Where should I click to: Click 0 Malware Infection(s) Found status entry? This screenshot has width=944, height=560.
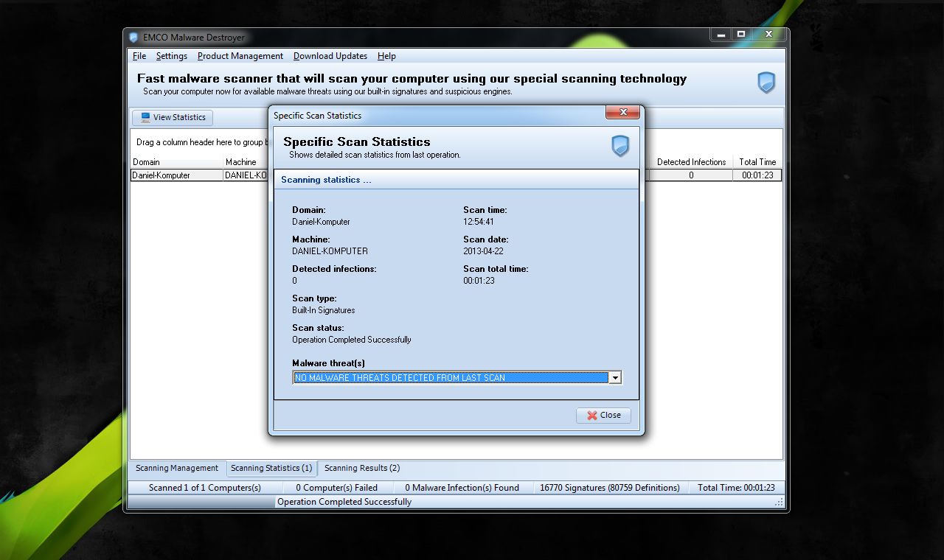coord(462,488)
